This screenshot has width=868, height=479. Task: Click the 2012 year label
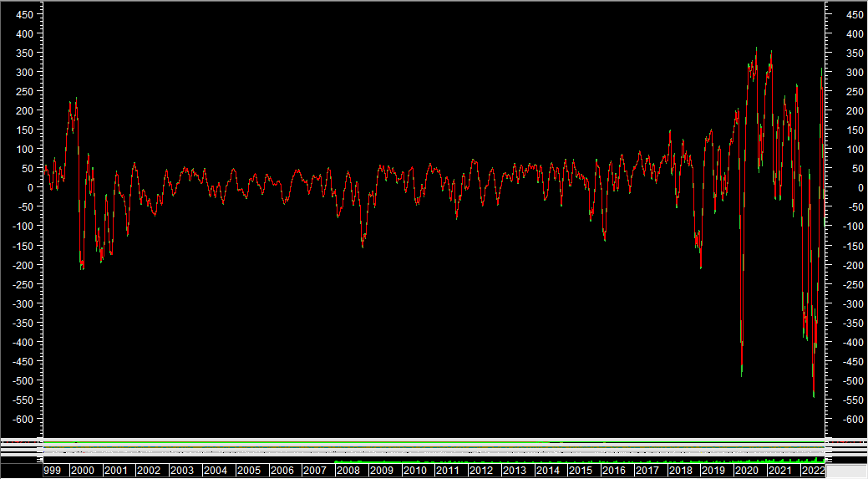pyautogui.click(x=480, y=471)
